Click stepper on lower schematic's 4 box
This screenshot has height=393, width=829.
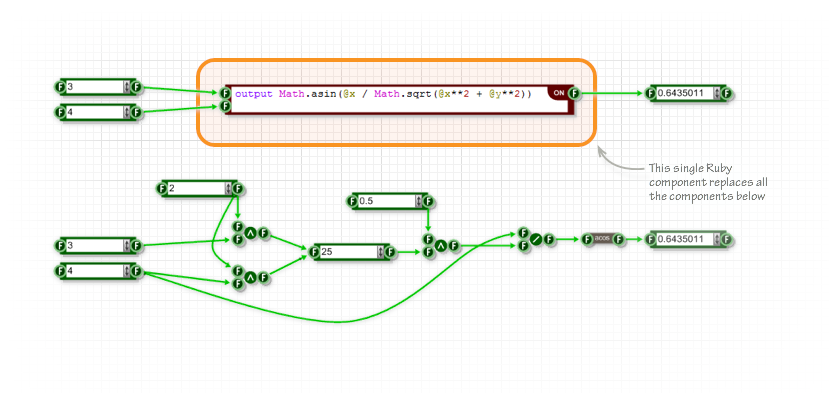tap(126, 271)
